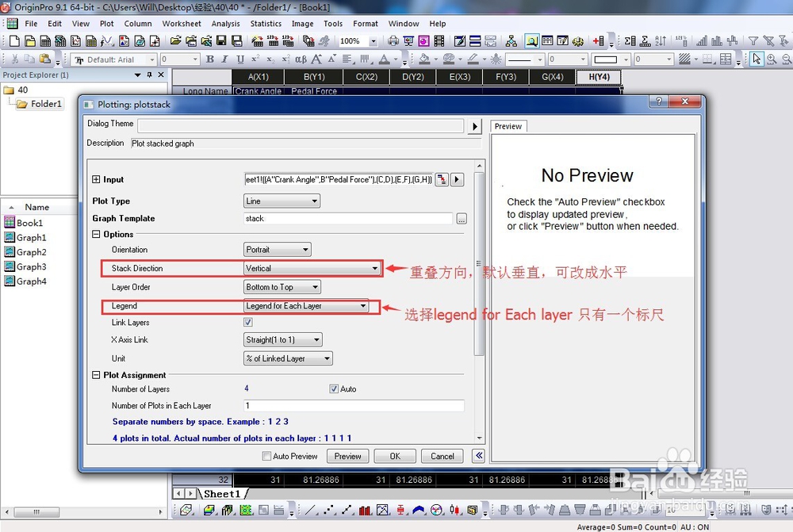This screenshot has height=532, width=793.
Task: Expand the Input section
Action: (96, 179)
